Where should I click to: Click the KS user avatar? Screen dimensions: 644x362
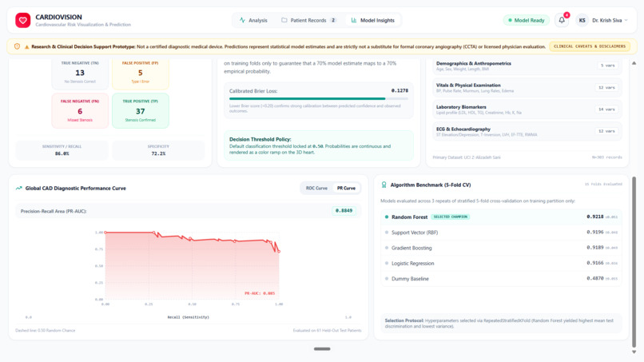582,20
